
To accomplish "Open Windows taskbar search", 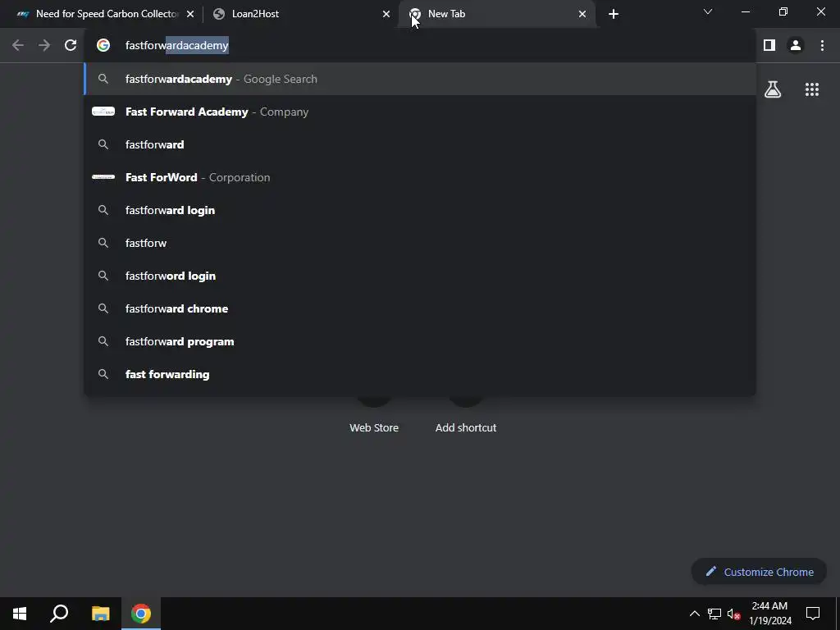I will (x=59, y=614).
